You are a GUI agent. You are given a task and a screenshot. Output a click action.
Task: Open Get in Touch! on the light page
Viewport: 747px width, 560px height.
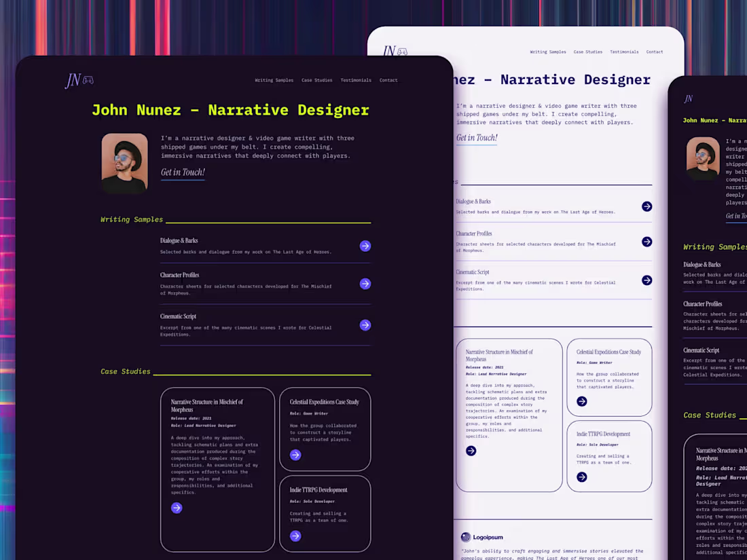tap(476, 137)
